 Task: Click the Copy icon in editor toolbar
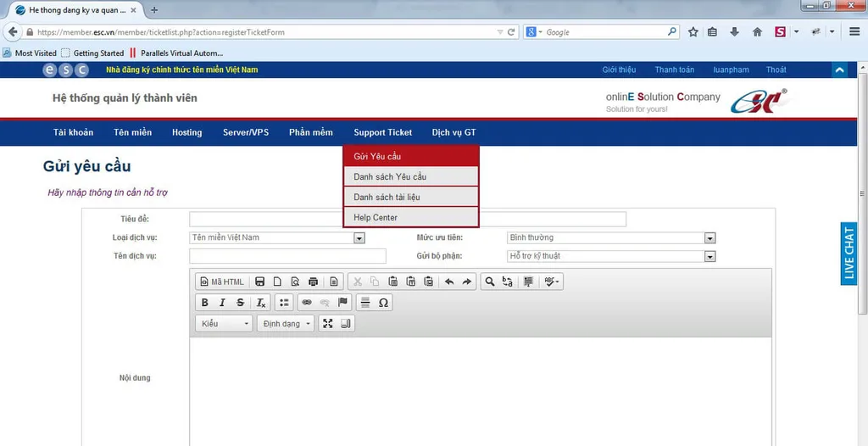[x=375, y=282]
